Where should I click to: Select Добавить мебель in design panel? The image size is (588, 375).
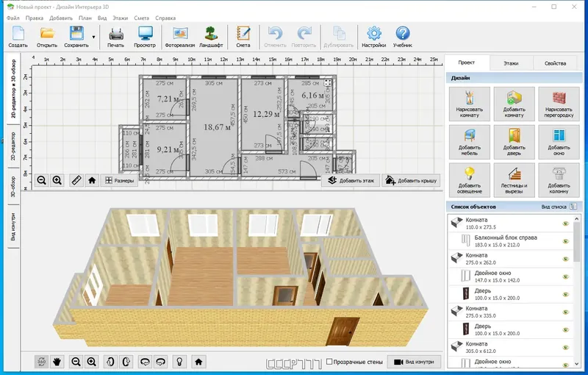[x=469, y=141]
